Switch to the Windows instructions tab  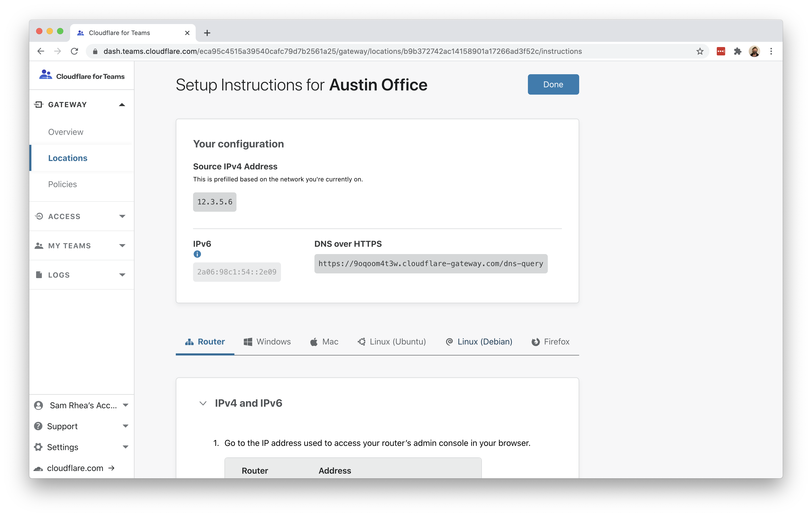[x=267, y=342]
